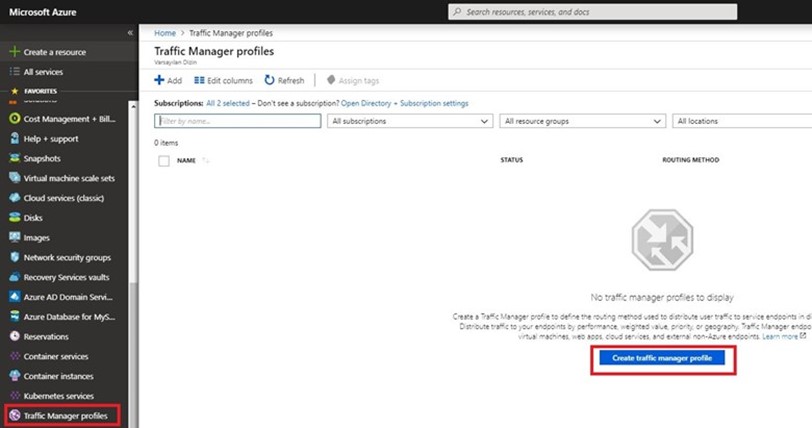This screenshot has width=812, height=428.
Task: Click the Azure Database for MySQL icon
Action: [x=14, y=317]
